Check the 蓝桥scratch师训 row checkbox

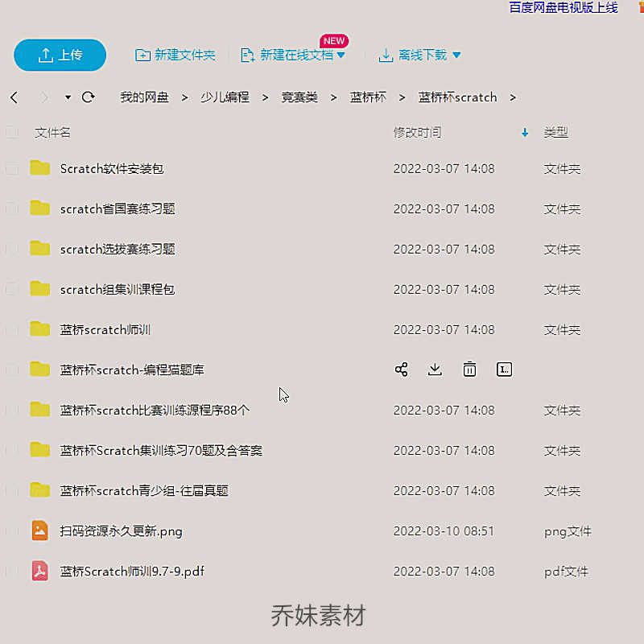pos(12,330)
